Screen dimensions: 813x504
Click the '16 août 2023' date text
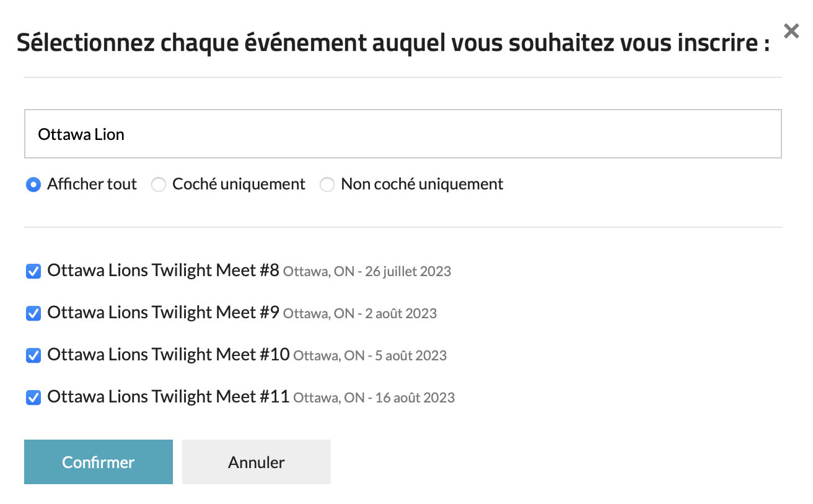pyautogui.click(x=415, y=398)
